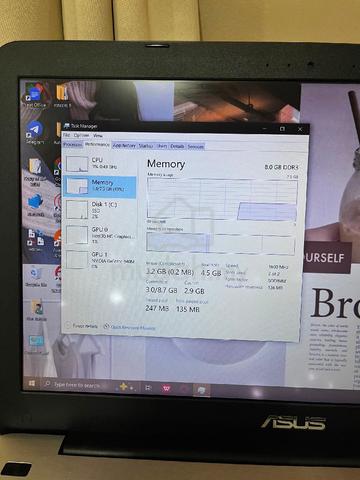Select GPU 1 NVIDIA in the sidebar
The image size is (360, 480).
[x=100, y=260]
